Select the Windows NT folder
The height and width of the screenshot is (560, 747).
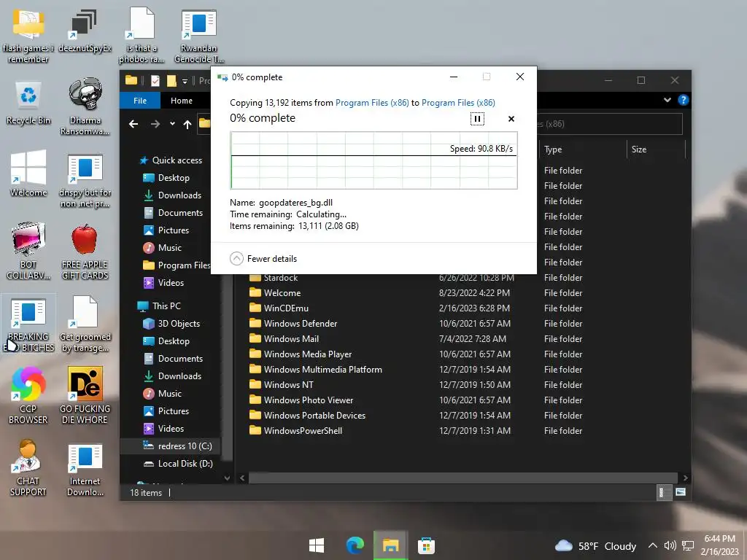(x=281, y=385)
